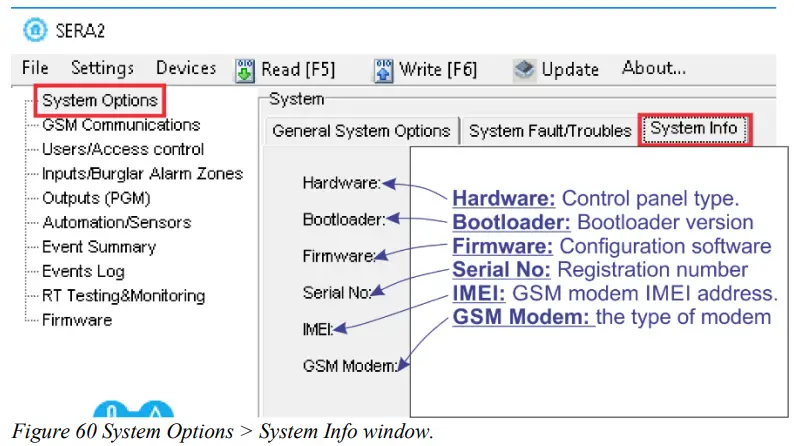Open the About... menu
The image size is (794, 446).
654,67
